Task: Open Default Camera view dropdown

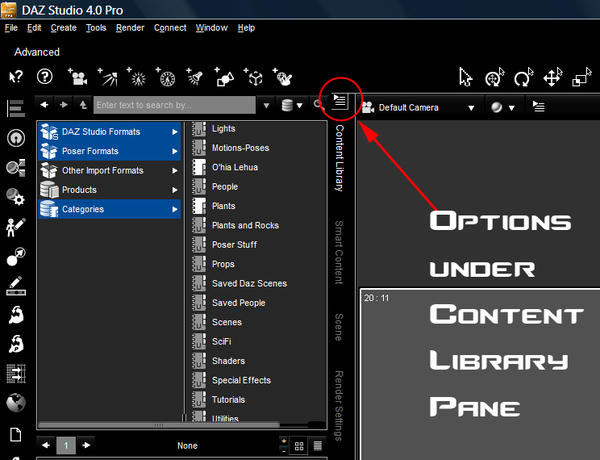Action: click(471, 108)
